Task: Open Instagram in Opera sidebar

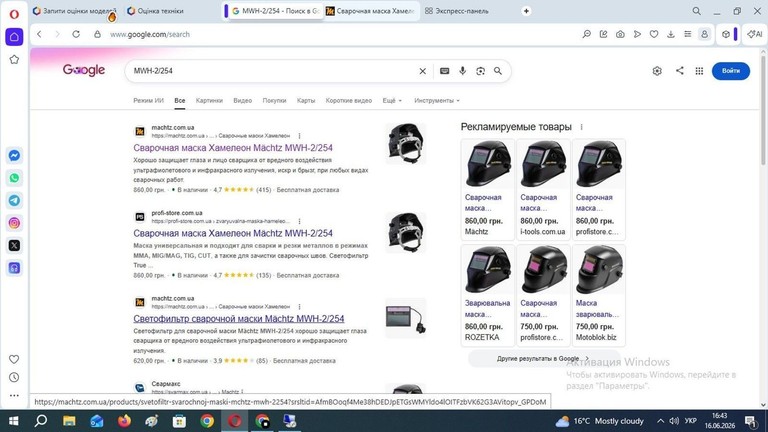Action: pos(14,223)
